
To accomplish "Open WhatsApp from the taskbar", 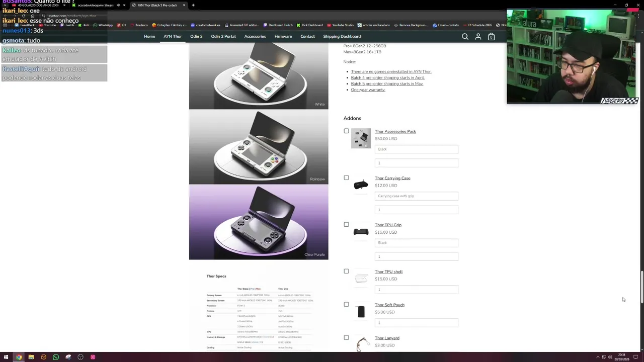I will tap(55, 357).
